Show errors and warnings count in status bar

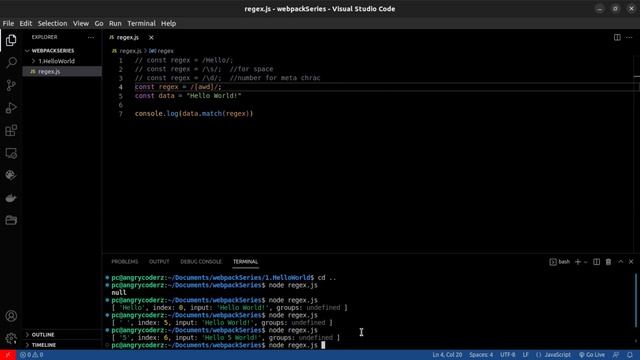[x=31, y=355]
